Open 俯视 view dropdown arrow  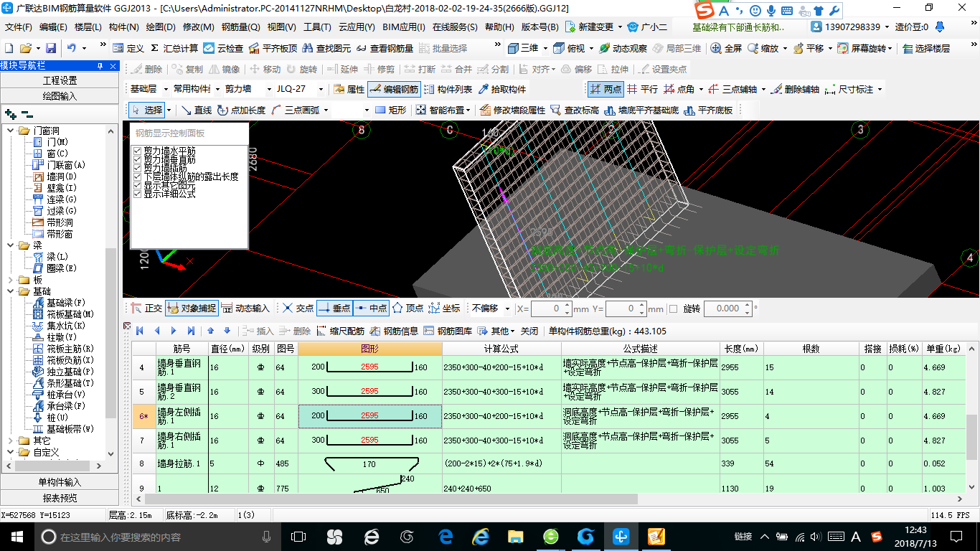(591, 48)
